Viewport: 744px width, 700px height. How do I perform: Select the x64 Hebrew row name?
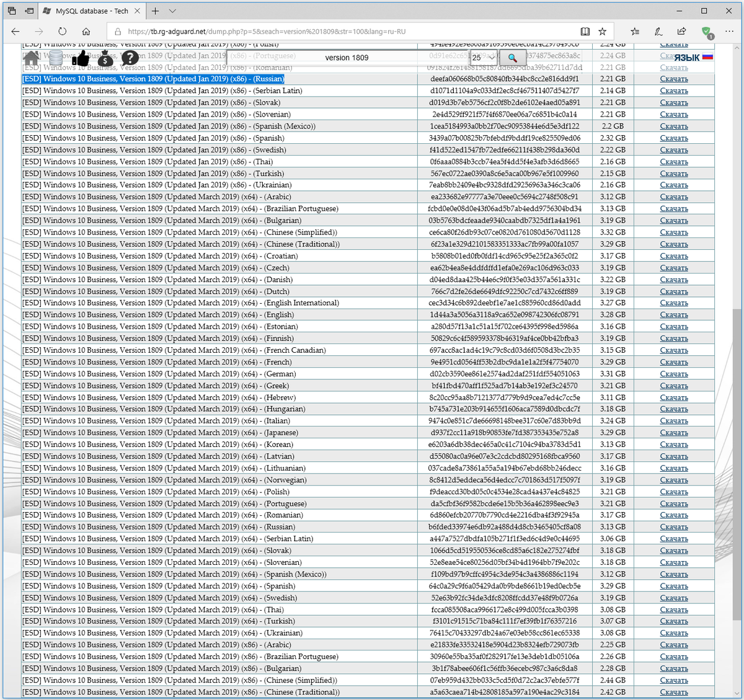tap(159, 397)
